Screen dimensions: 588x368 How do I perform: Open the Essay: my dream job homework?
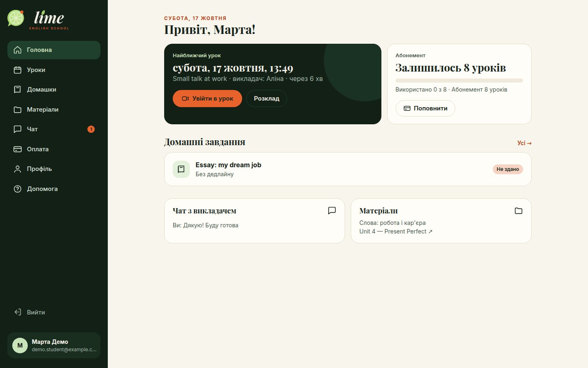click(348, 169)
